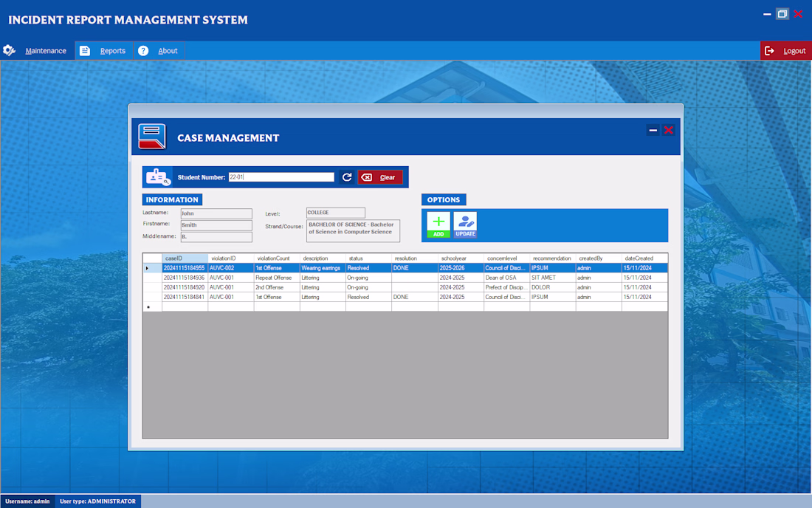Select case 20241115184936 cell
This screenshot has height=508, width=812.
tap(185, 278)
